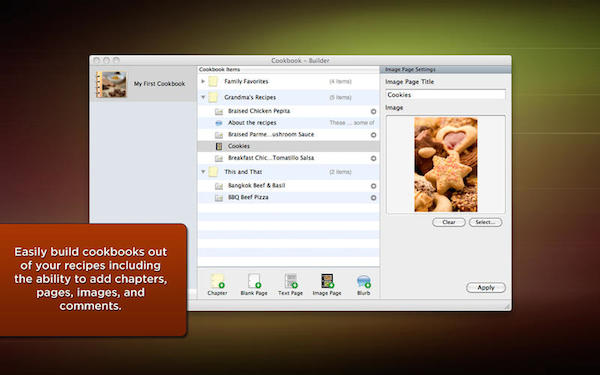Select Bangkok Beef & Basil recipe text
600x375 pixels.
[x=256, y=186]
